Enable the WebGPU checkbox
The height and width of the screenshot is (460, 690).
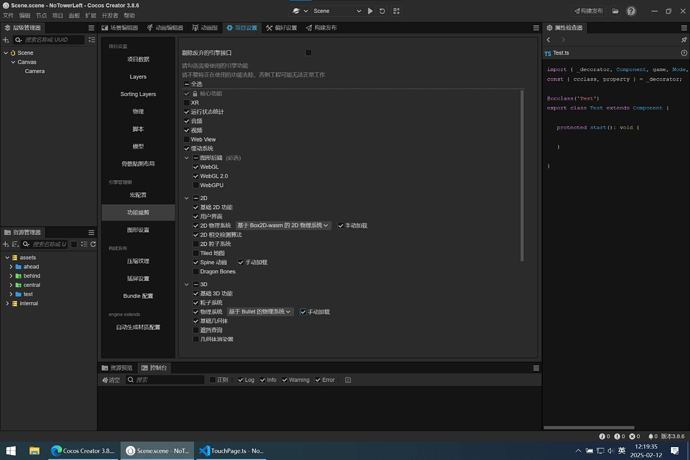[196, 185]
